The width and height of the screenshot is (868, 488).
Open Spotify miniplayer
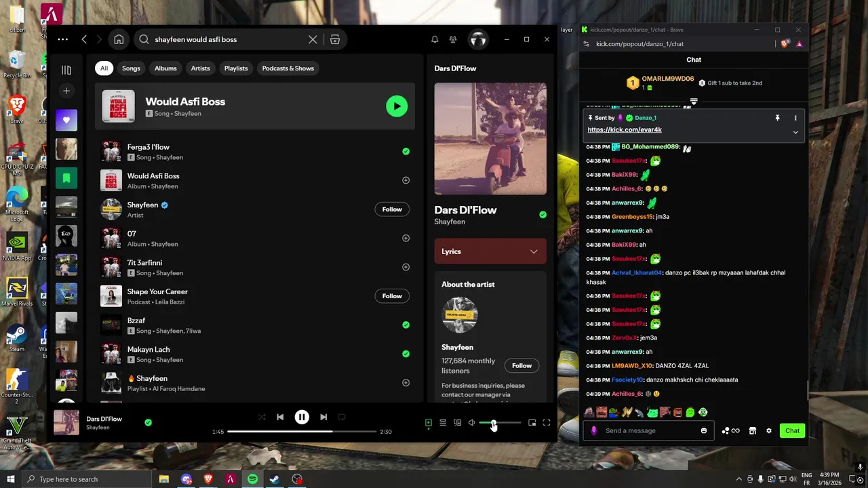pyautogui.click(x=532, y=422)
